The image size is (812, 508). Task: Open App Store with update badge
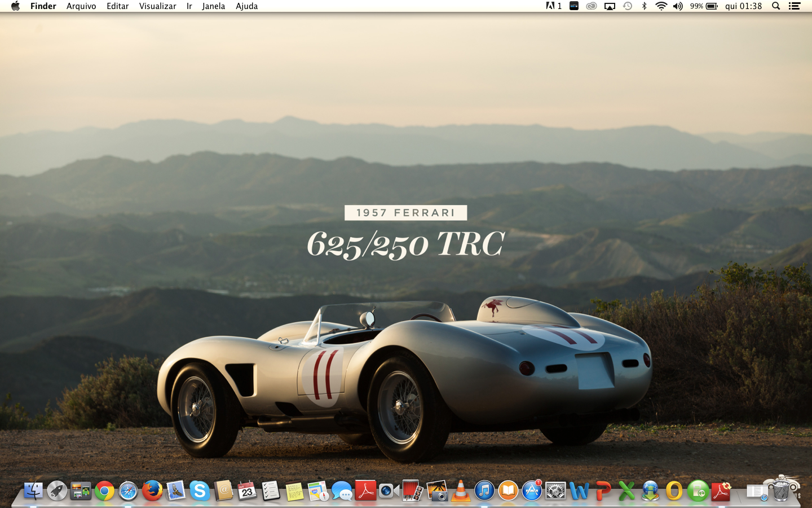pyautogui.click(x=532, y=491)
